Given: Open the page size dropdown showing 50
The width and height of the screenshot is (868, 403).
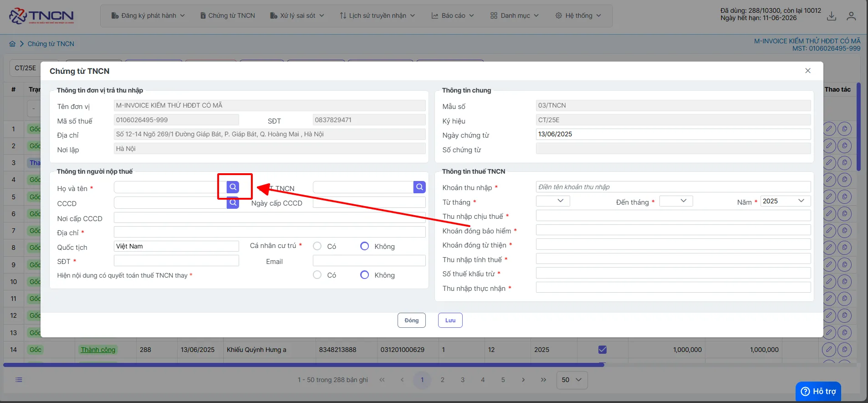Looking at the screenshot, I should click(572, 380).
